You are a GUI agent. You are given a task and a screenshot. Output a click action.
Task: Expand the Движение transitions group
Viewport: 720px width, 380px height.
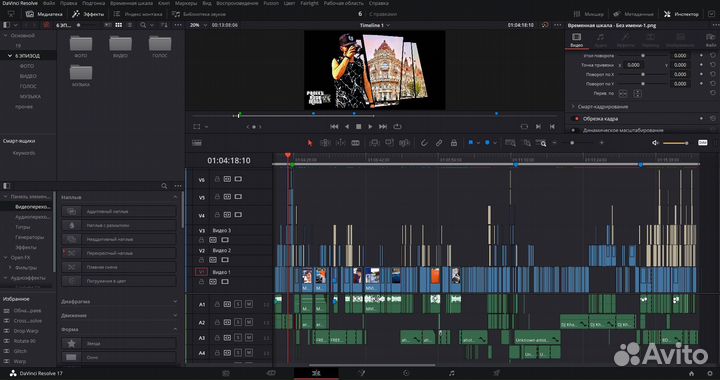[x=175, y=315]
